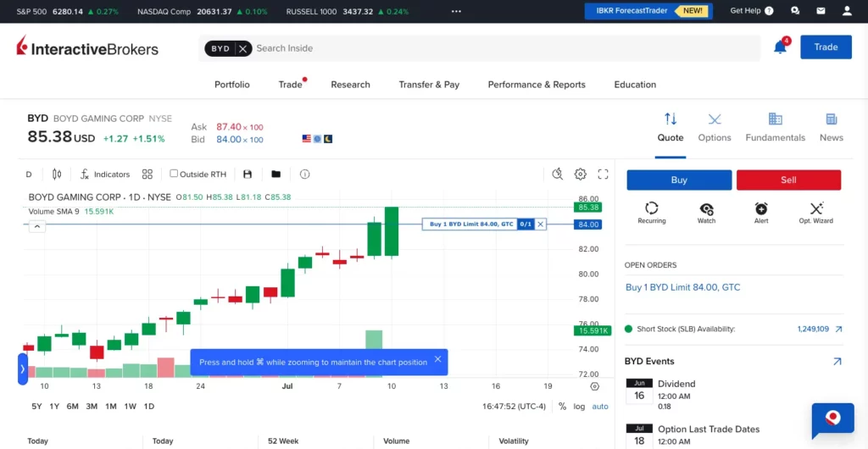
Task: Open the chart Indicators menu
Action: click(105, 175)
